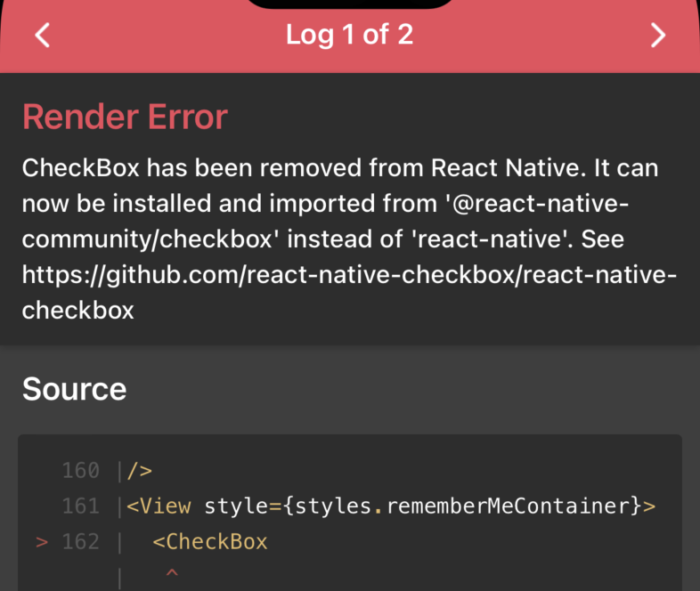Image resolution: width=700 pixels, height=591 pixels.
Task: Tap the red arrow marker beside line 162
Action: pos(42,542)
